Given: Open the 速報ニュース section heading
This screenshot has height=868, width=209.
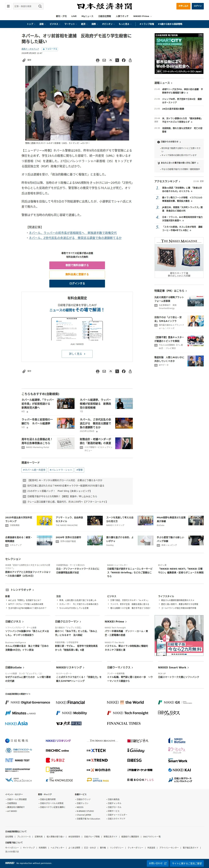Looking at the screenshot, I should (x=163, y=83).
